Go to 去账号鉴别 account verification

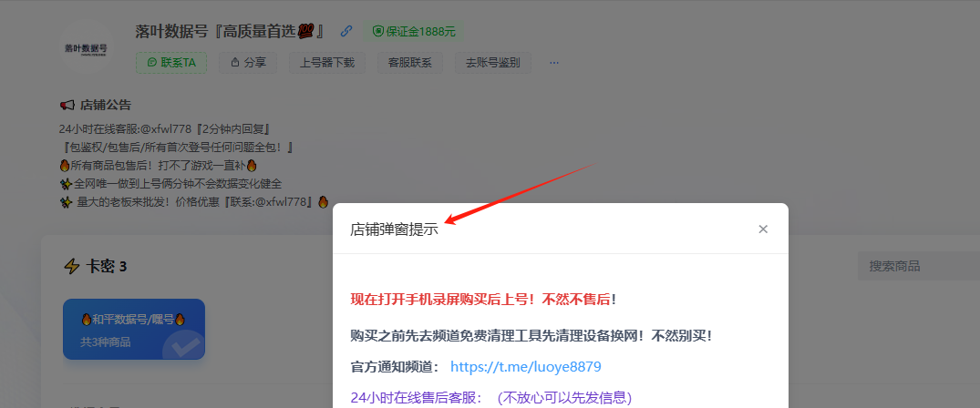tap(492, 63)
